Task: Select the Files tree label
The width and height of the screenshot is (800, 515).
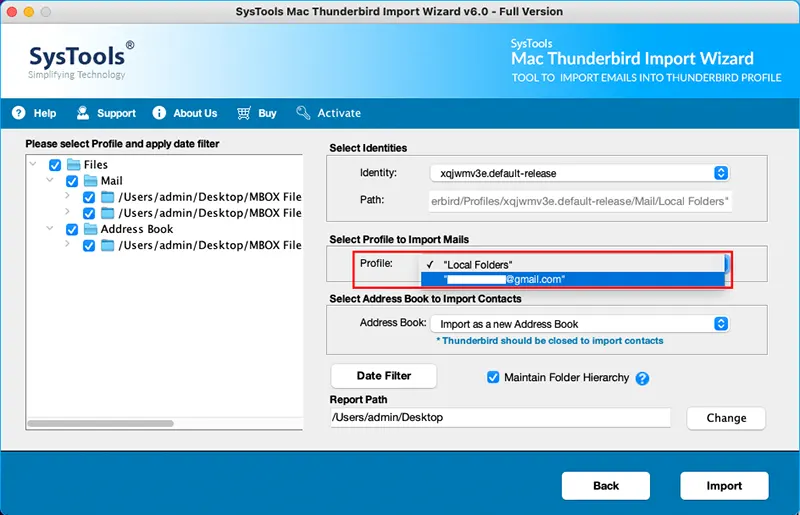Action: coord(95,164)
